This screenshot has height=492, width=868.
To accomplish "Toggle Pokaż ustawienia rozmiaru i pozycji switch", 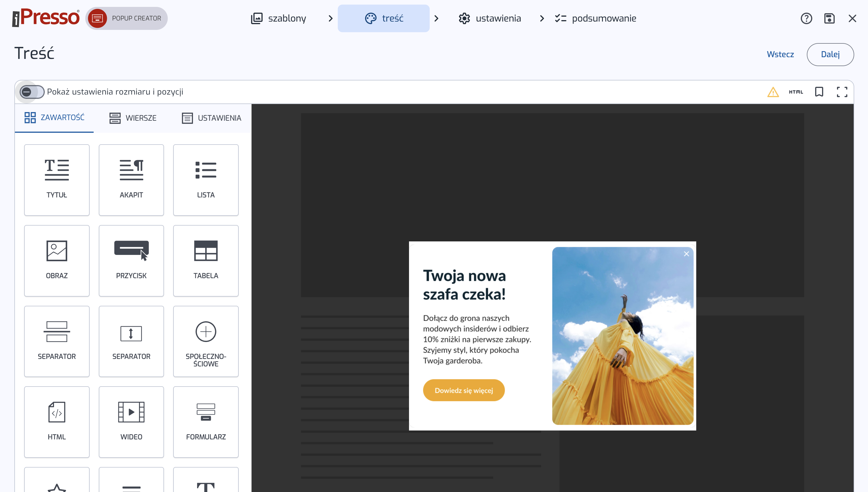I will 31,92.
